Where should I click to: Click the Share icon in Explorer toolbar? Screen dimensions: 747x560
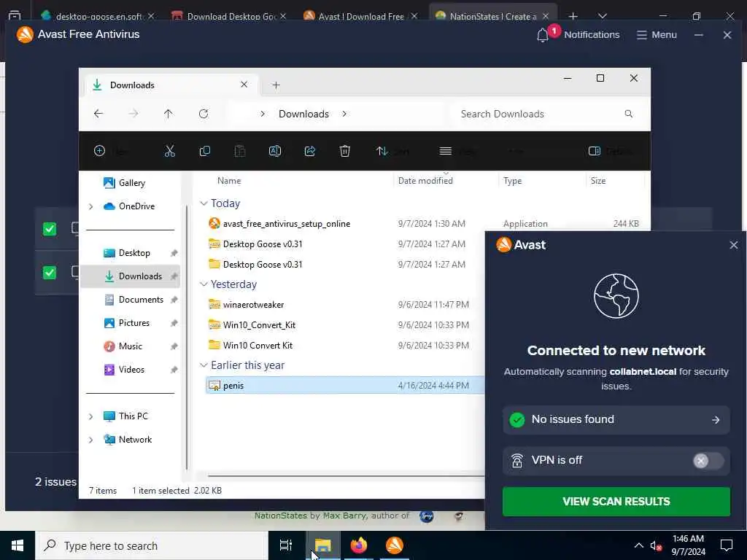(x=309, y=152)
